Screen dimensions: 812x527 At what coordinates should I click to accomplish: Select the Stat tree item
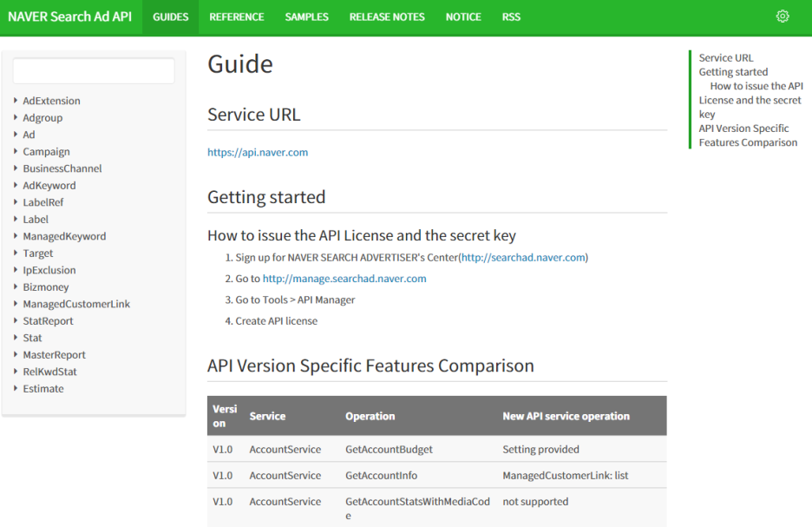coord(32,338)
